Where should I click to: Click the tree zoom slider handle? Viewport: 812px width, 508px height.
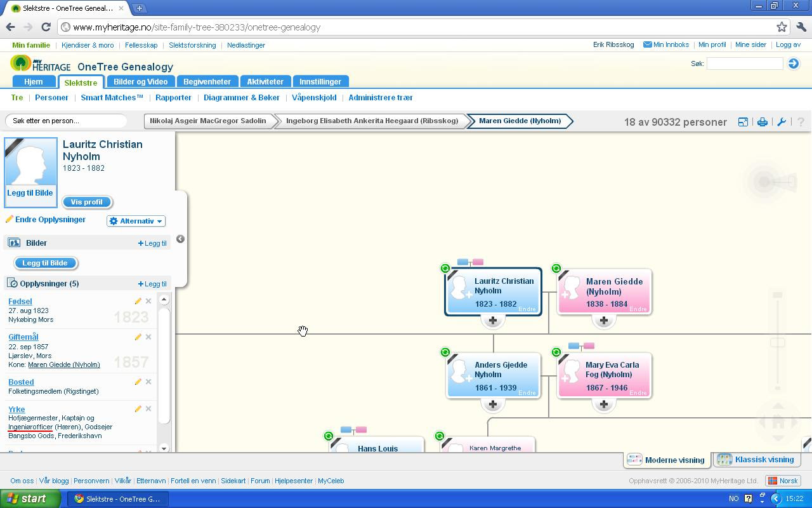coord(778,343)
